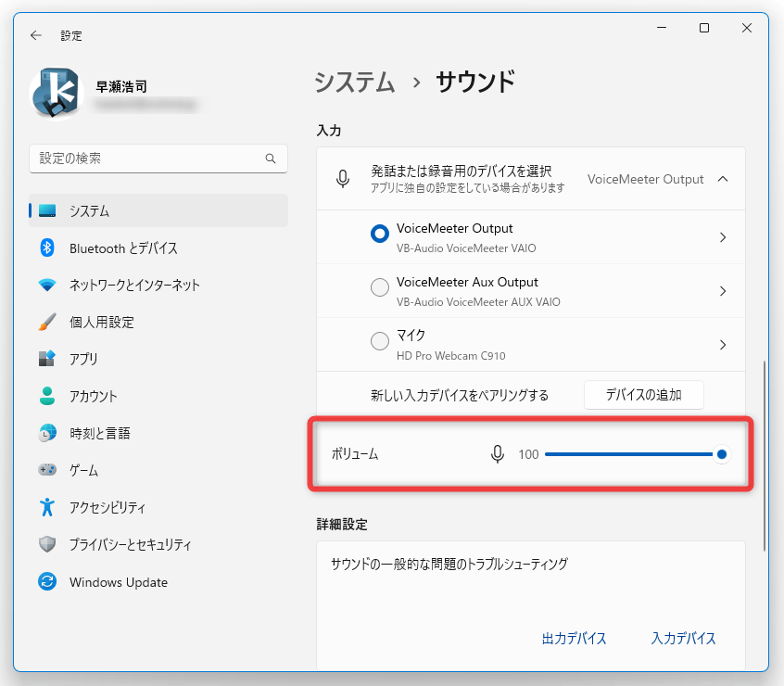Select VoiceMeeter Aux Output radio button

(380, 287)
